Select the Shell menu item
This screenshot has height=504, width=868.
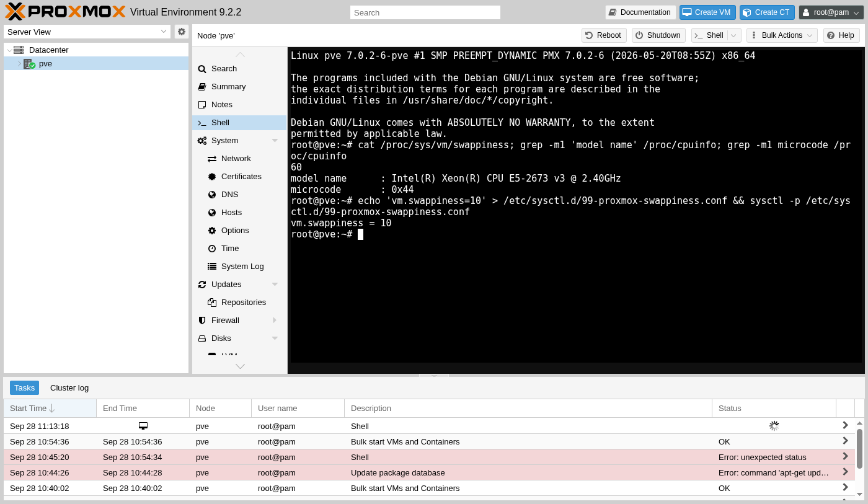(x=239, y=123)
